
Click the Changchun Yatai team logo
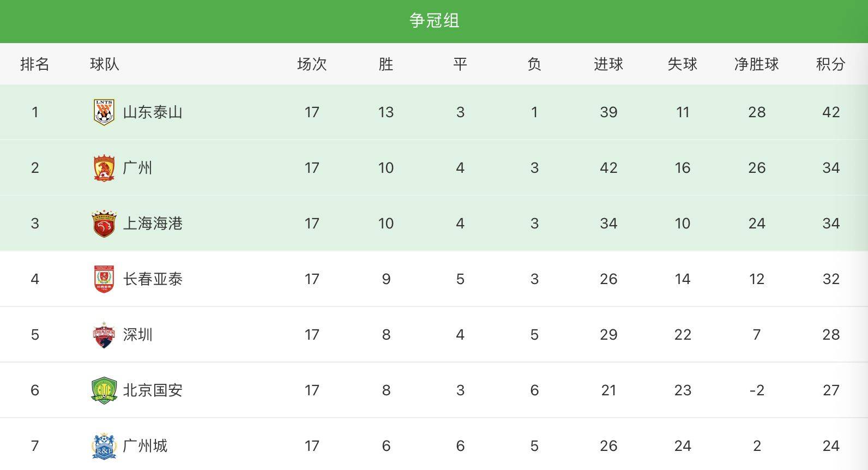pos(104,279)
